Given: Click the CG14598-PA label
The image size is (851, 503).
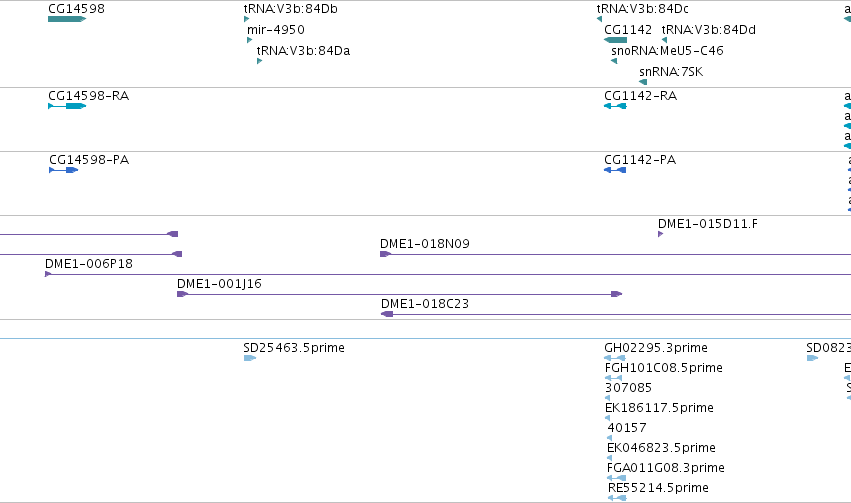Looking at the screenshot, I should 89,160.
